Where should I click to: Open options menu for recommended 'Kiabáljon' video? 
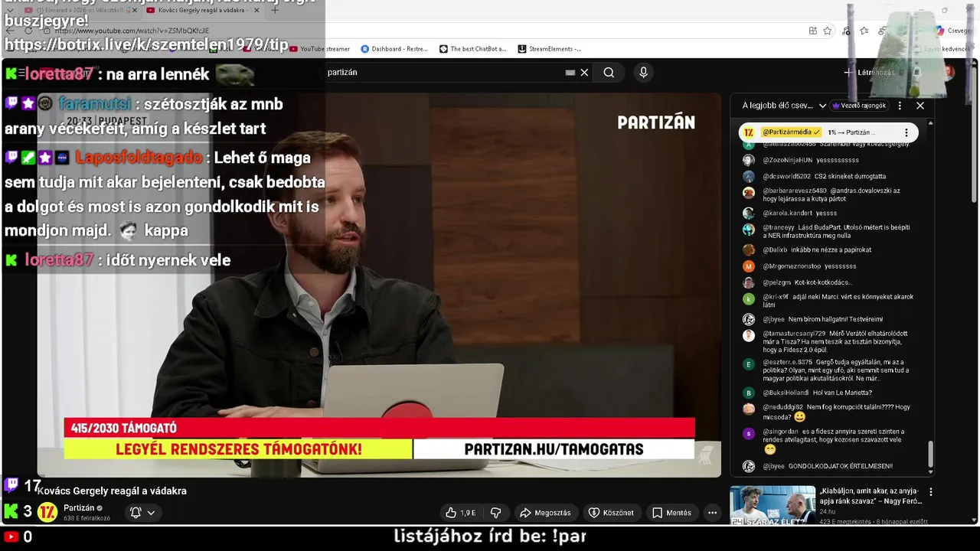click(931, 492)
